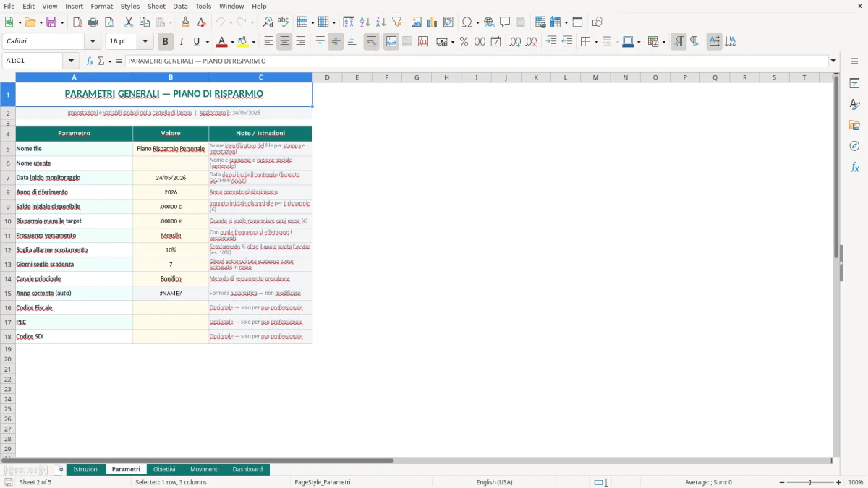Click the Add Decimal Place icon
The height and width of the screenshot is (488, 868).
click(x=515, y=42)
